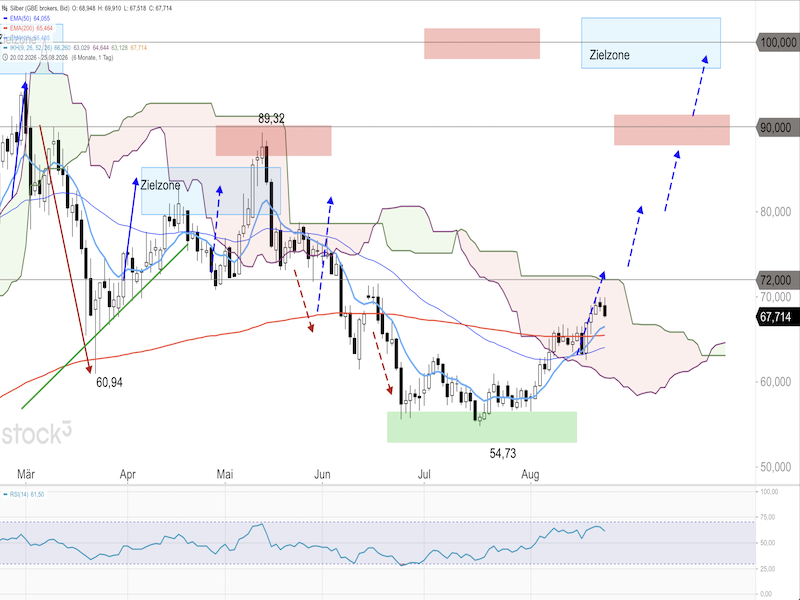Click the candlestick icon beside Silber title
This screenshot has height=600, width=800.
pos(5,8)
